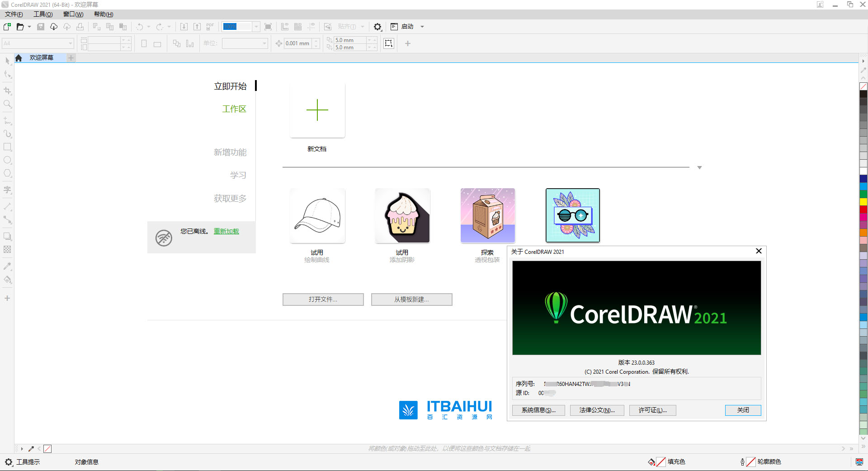Select the Zoom magnifier tool
This screenshot has height=471, width=868.
[x=7, y=104]
